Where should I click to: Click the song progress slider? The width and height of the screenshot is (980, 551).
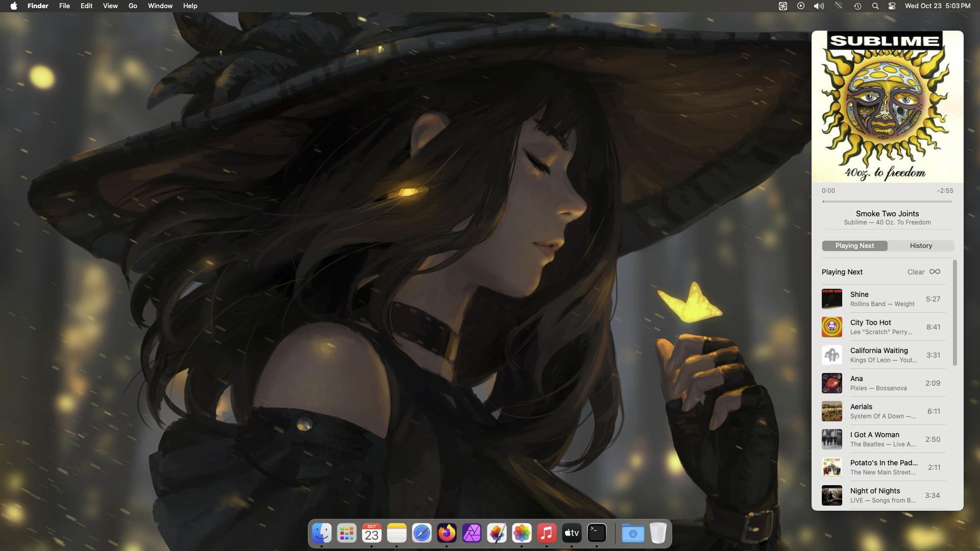click(887, 202)
